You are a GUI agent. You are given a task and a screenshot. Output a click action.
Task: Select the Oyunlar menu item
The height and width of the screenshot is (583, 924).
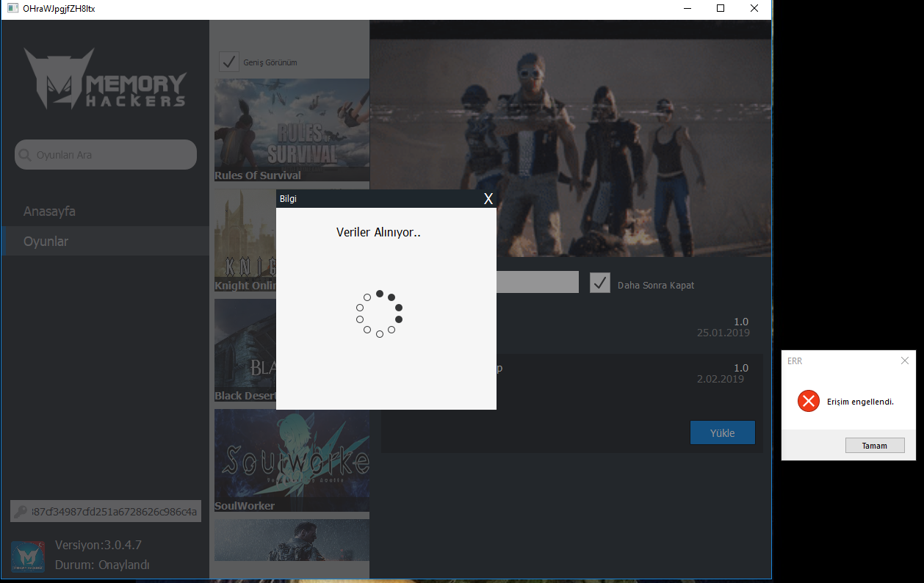pos(105,241)
